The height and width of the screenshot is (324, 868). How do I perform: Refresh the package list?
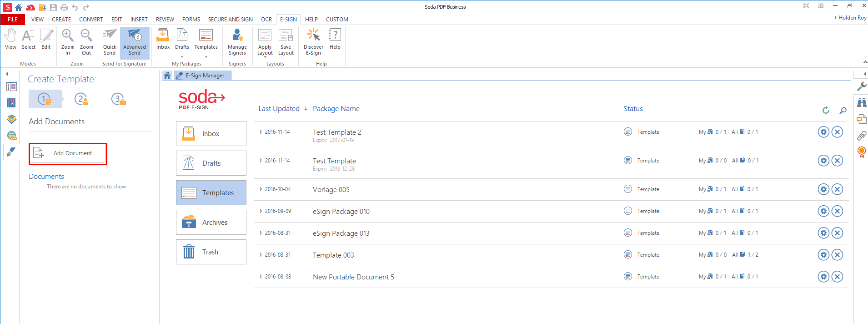(826, 110)
